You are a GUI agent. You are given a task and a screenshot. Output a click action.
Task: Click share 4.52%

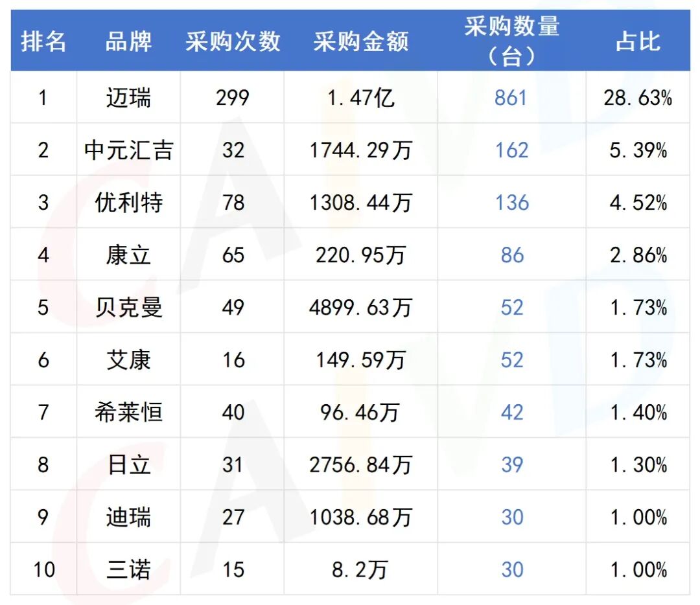[x=638, y=203]
